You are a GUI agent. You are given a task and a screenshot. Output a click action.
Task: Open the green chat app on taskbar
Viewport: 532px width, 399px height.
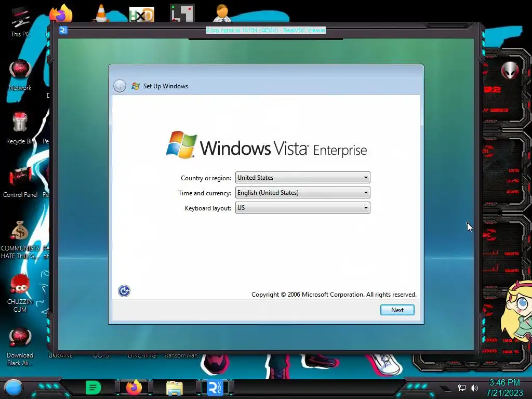click(x=94, y=388)
